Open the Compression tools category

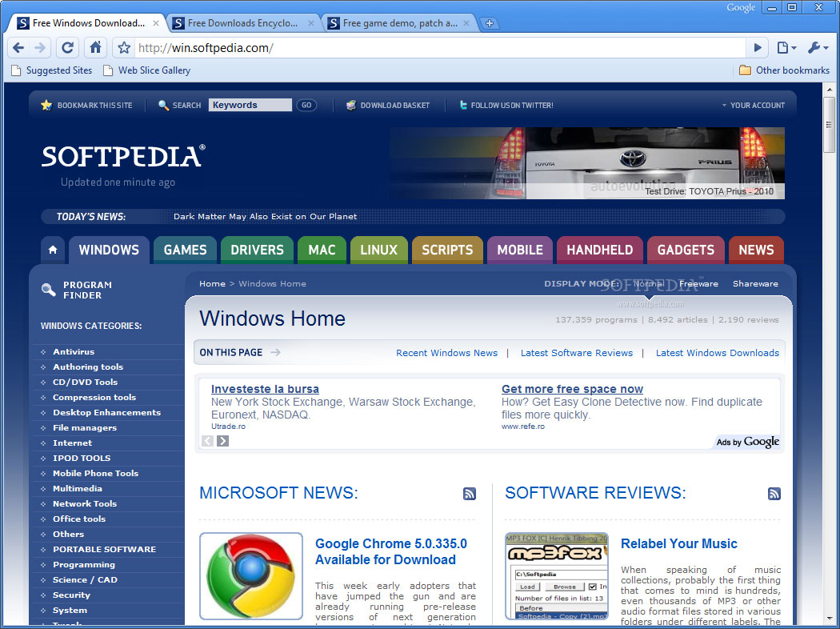pos(94,397)
